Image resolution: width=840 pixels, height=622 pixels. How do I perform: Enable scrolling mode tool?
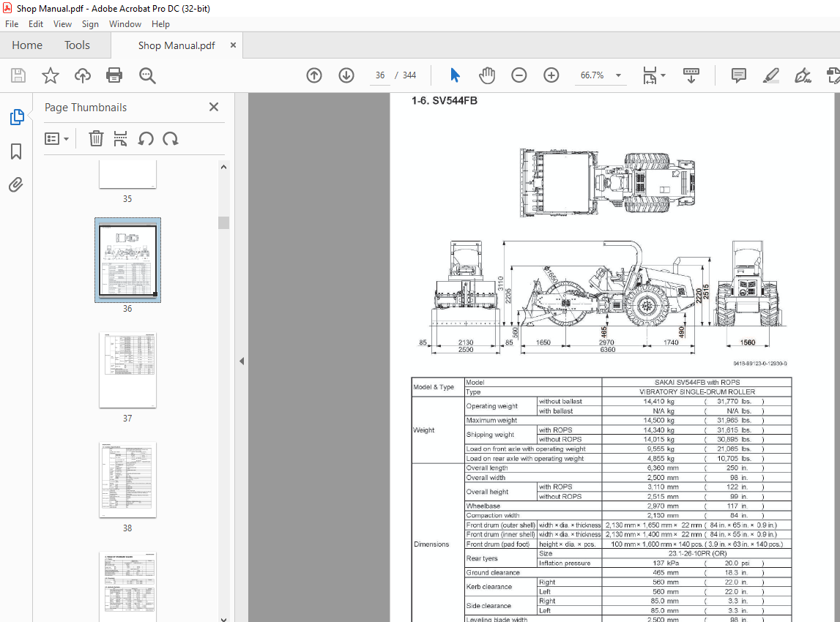click(691, 75)
